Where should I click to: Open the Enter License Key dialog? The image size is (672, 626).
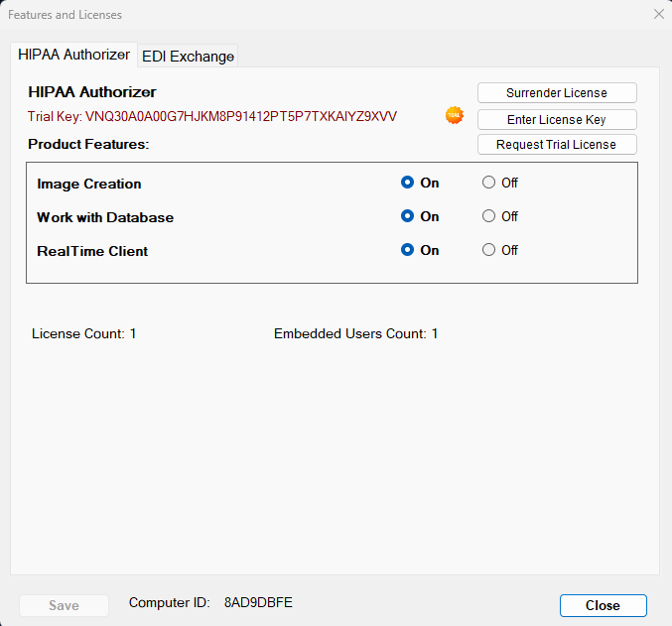(x=557, y=119)
